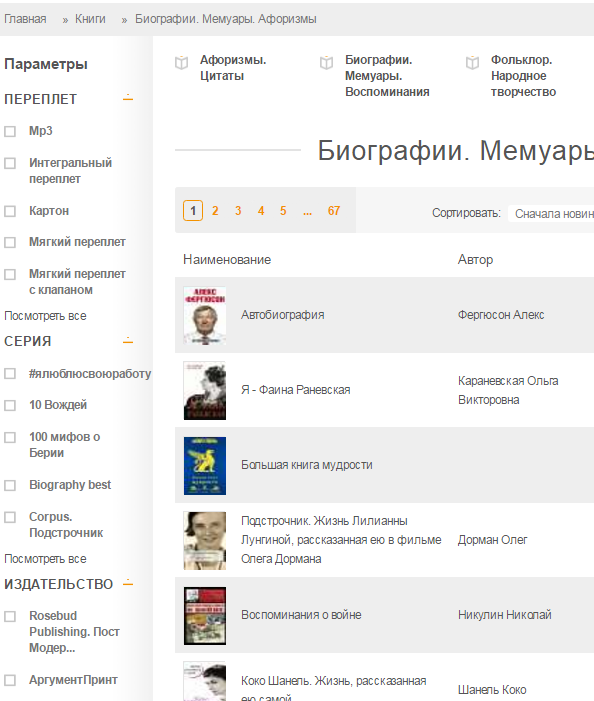Open the Книги breadcrumb link

[90, 19]
